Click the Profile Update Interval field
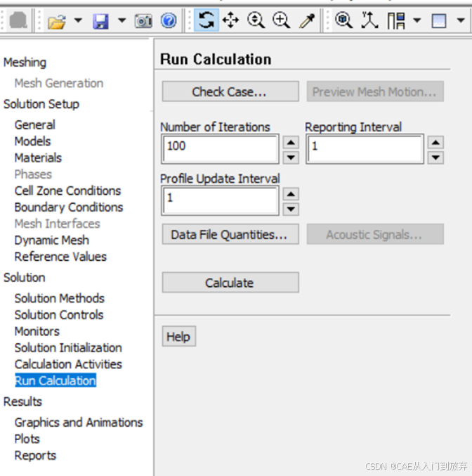This screenshot has height=476, width=472. pos(221,201)
